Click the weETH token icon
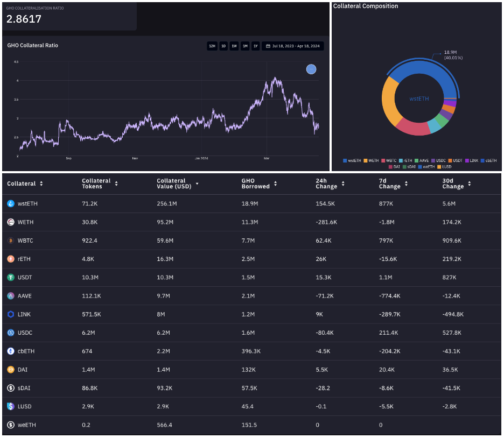This screenshot has height=438, width=504. coord(11,425)
